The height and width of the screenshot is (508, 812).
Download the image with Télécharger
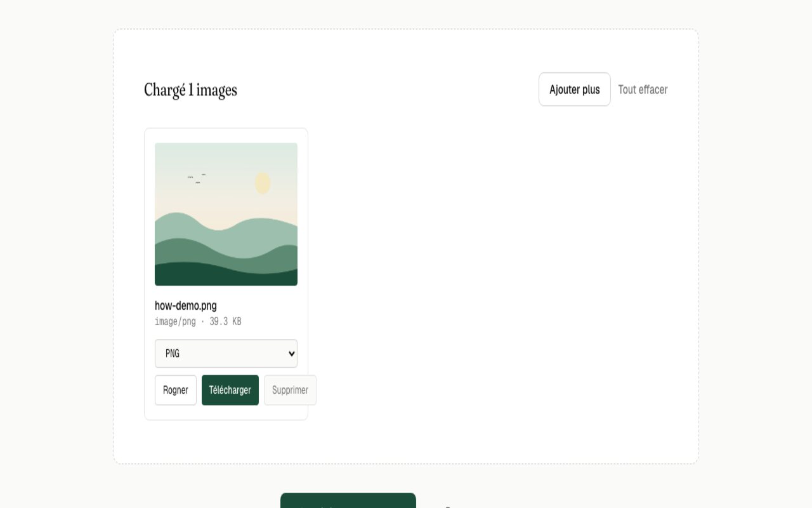pos(230,390)
